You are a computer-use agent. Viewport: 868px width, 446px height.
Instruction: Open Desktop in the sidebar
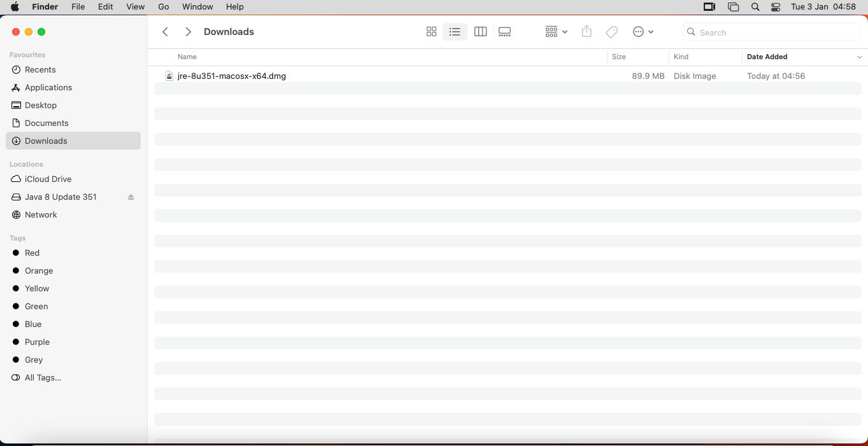point(73,105)
